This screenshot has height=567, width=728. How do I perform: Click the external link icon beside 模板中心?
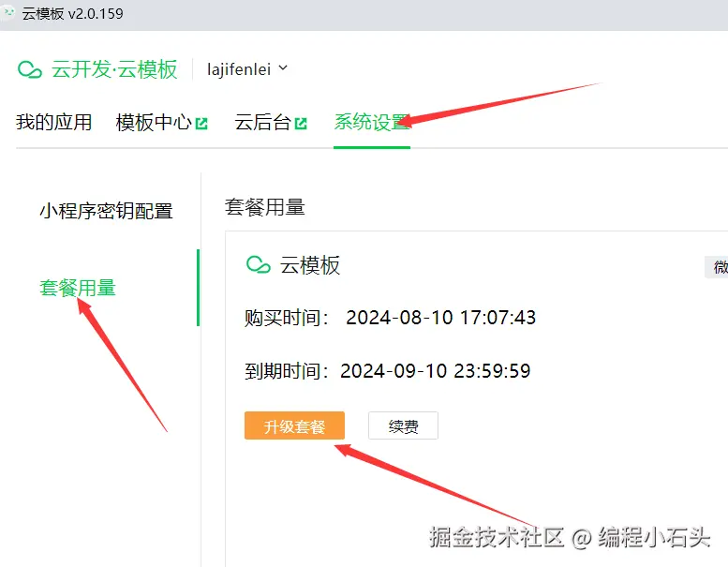tap(201, 124)
